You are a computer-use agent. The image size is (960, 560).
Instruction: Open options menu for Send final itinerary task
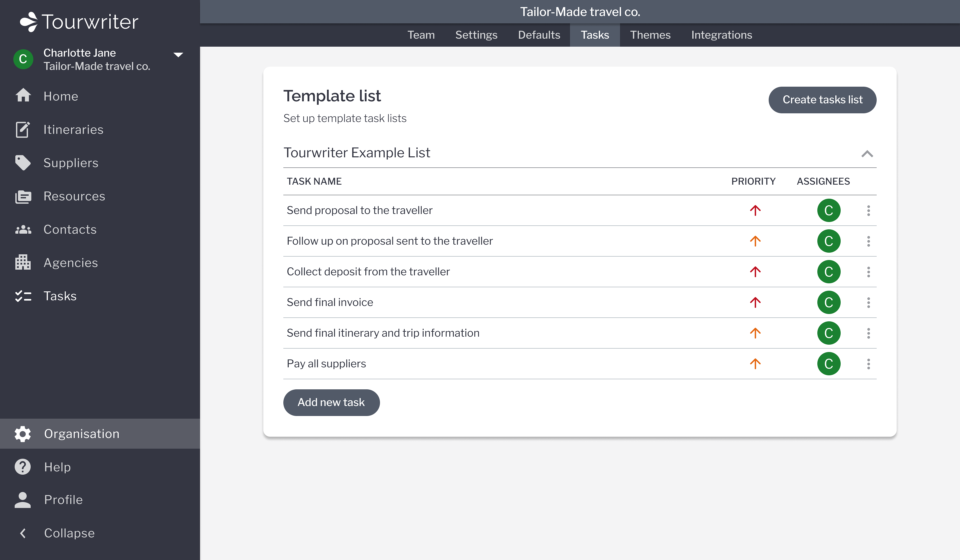tap(868, 333)
